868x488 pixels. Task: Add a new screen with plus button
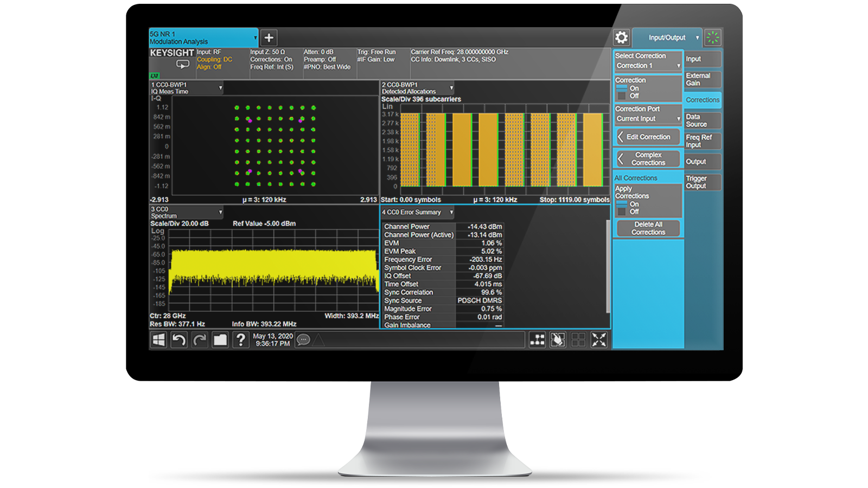269,37
